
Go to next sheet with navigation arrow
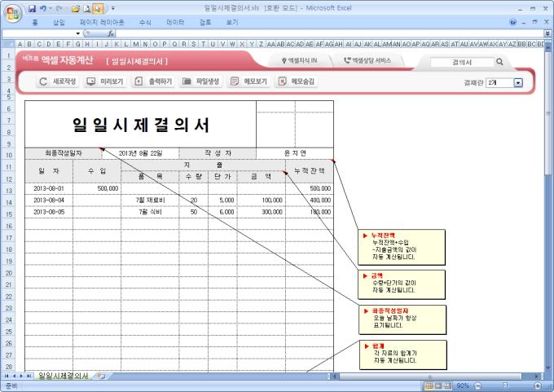pos(21,376)
